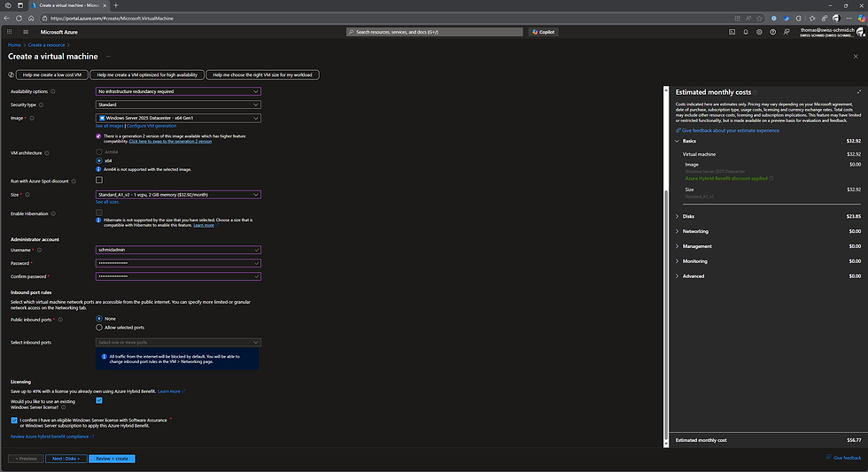Expand the Advanced cost section
This screenshot has width=868, height=472.
pos(677,276)
